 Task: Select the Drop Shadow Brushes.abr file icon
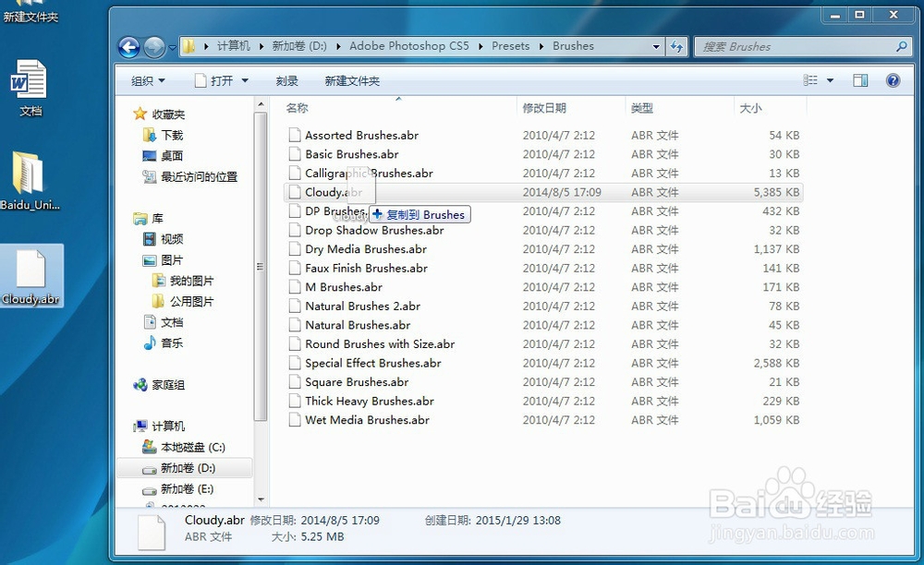click(x=295, y=230)
